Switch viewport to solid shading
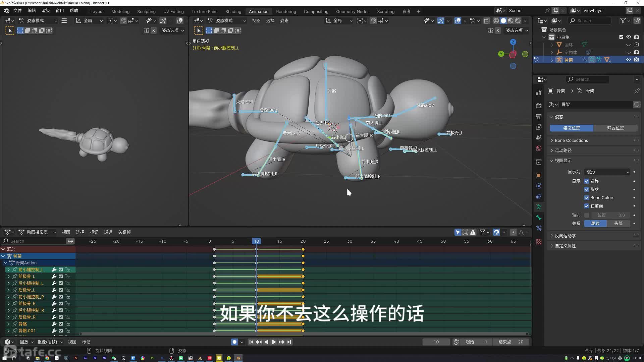This screenshot has width=644, height=362. coord(503,21)
